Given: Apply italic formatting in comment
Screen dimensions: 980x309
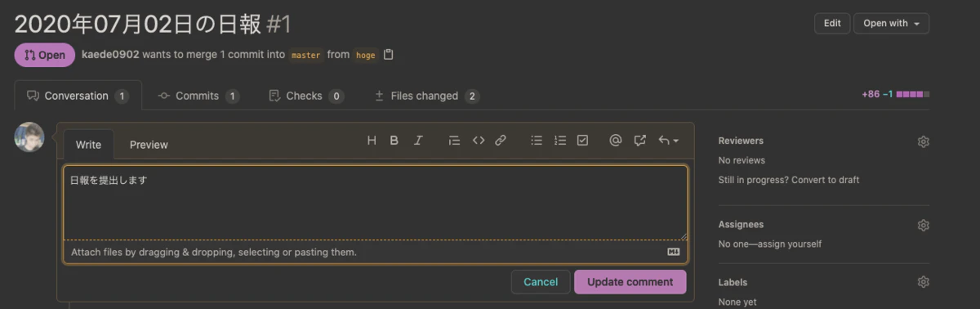Looking at the screenshot, I should pyautogui.click(x=418, y=141).
